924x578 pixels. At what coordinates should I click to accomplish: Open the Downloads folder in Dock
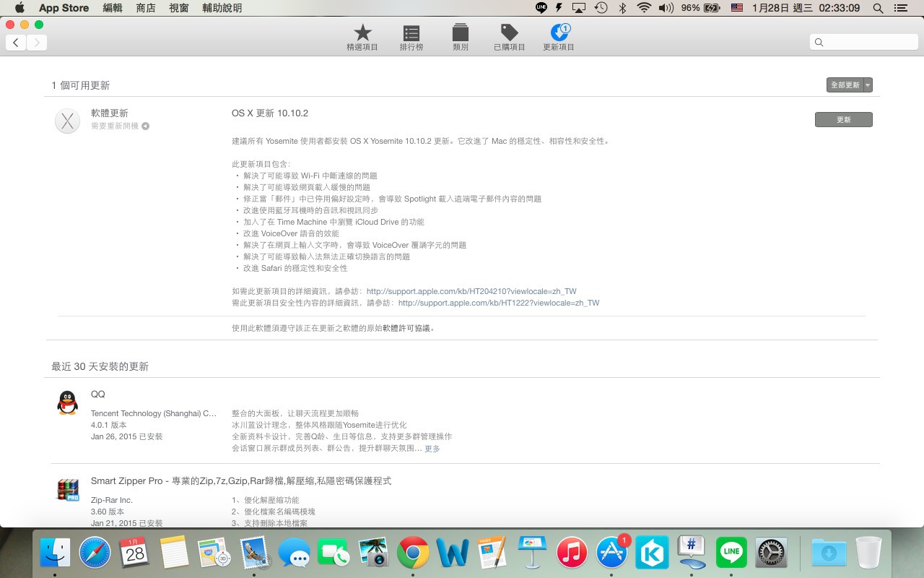(829, 553)
